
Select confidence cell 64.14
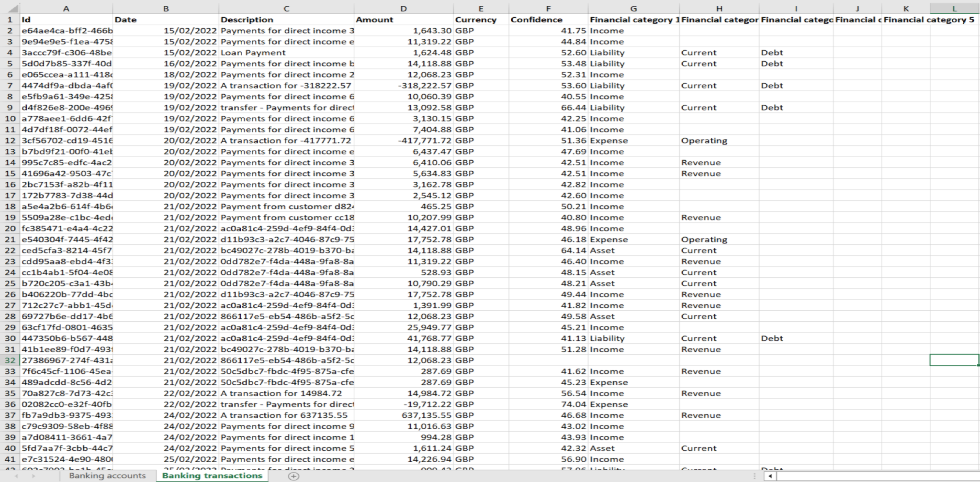pyautogui.click(x=549, y=250)
